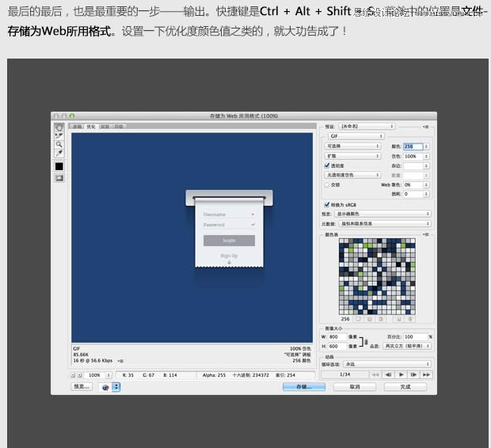Go to the first animation frame
The width and height of the screenshot is (491, 448).
pyautogui.click(x=375, y=374)
